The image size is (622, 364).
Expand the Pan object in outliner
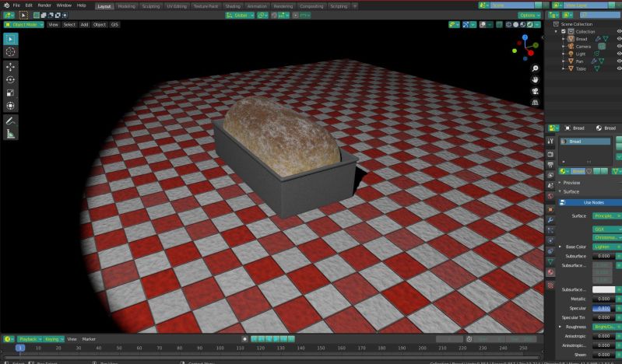click(x=564, y=61)
